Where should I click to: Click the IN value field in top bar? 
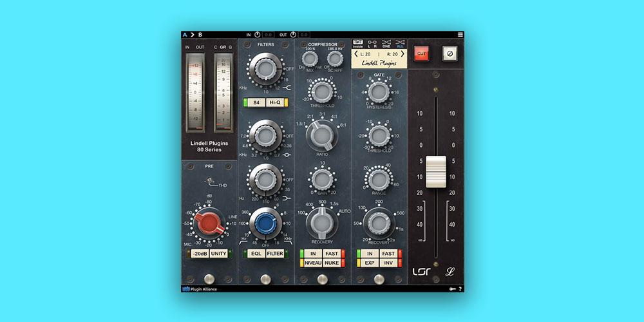(268, 35)
